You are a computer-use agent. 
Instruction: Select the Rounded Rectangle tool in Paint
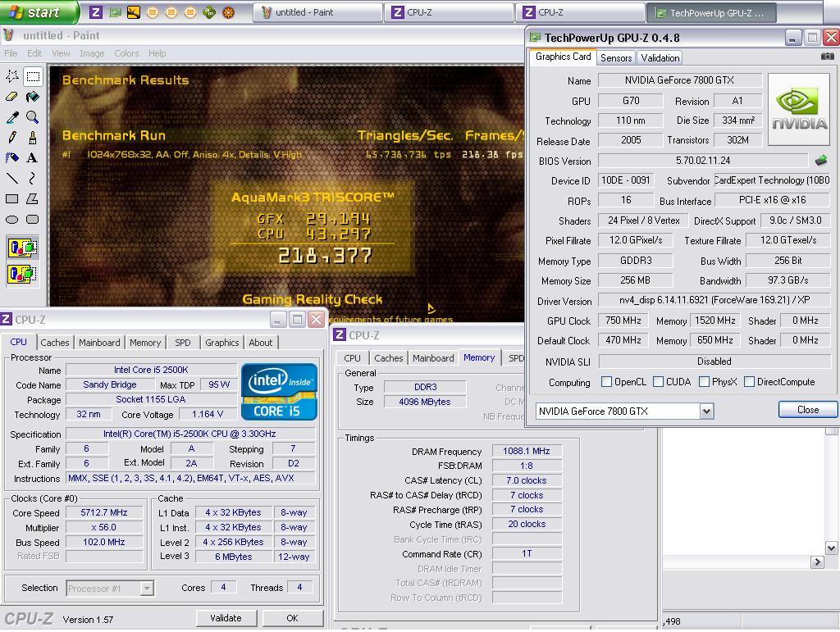33,219
